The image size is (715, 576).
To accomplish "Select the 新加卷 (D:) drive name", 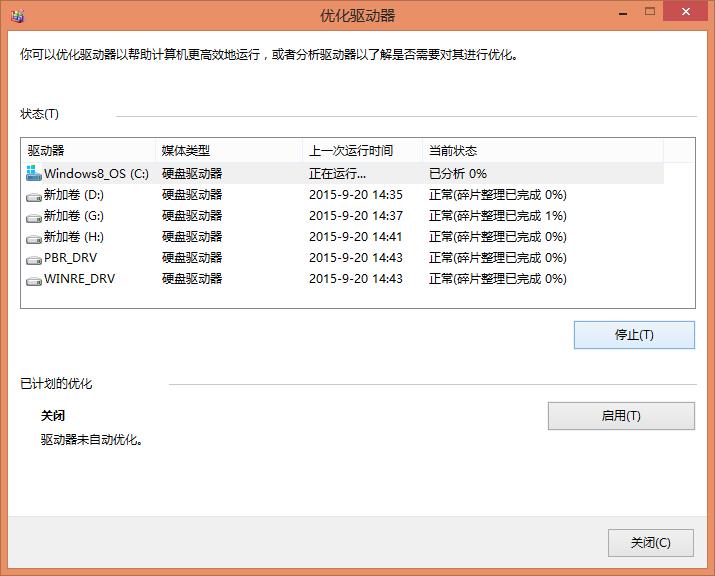I will pos(74,195).
